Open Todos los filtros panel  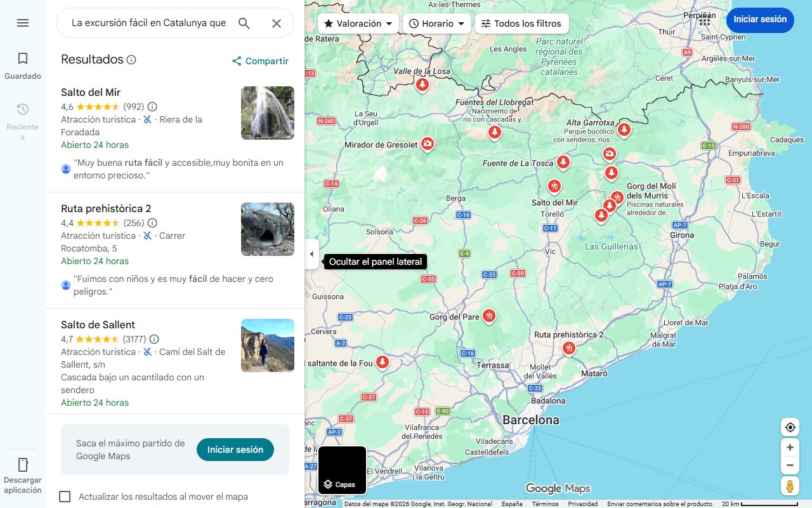[521, 23]
